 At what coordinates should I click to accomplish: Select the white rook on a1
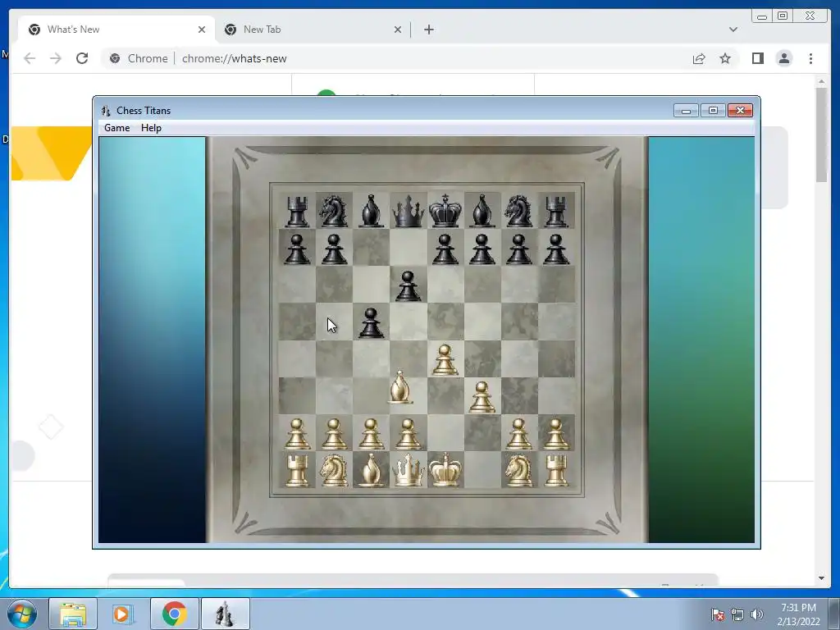click(297, 470)
